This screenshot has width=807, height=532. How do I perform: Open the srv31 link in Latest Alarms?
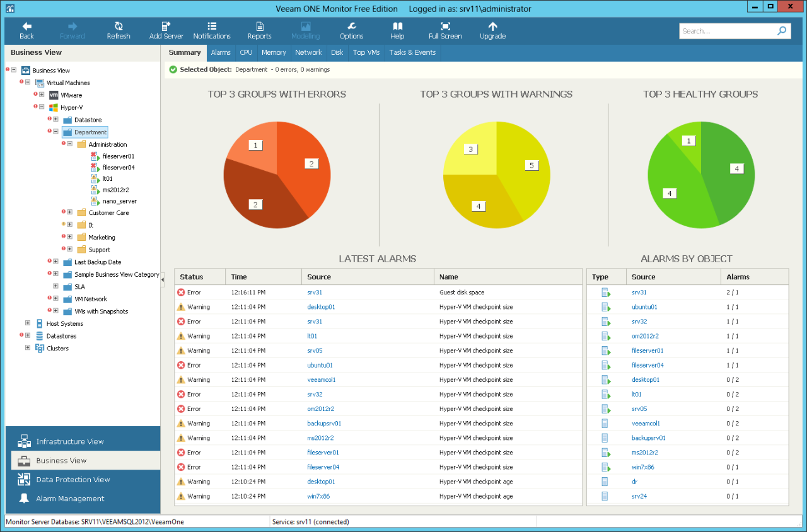315,292
